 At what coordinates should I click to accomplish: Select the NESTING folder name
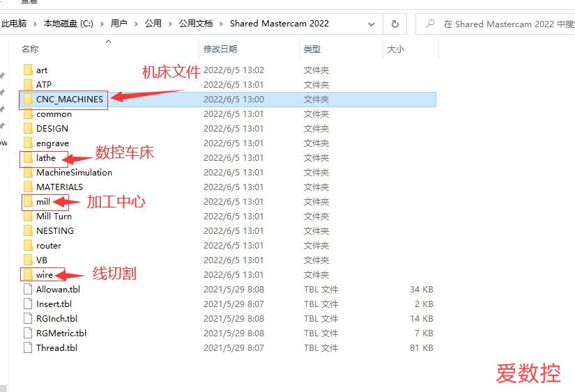[x=55, y=230]
